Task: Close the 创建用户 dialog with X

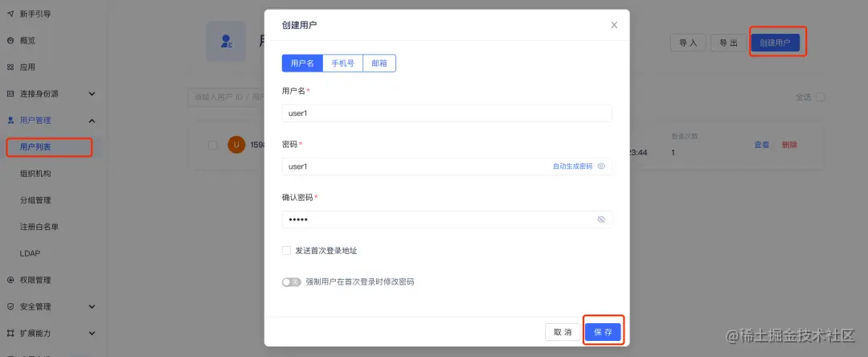Action: (x=614, y=25)
